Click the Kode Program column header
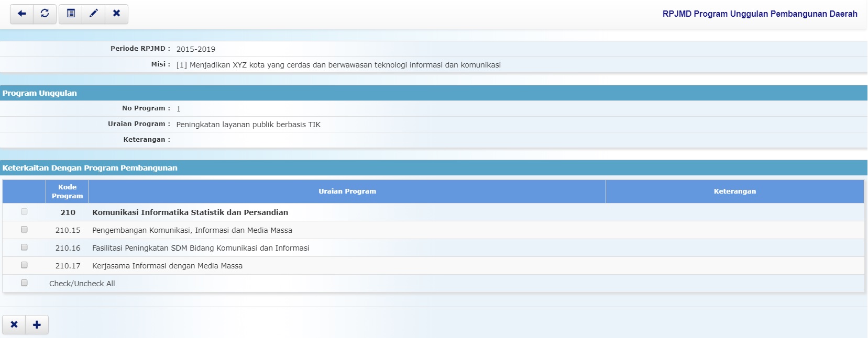Viewport: 868px width, 338px height. tap(67, 191)
